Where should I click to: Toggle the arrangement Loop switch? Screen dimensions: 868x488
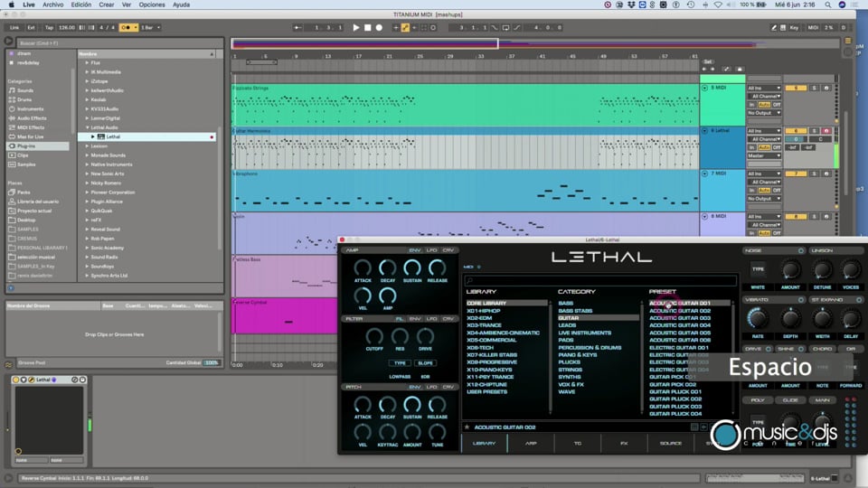click(505, 27)
